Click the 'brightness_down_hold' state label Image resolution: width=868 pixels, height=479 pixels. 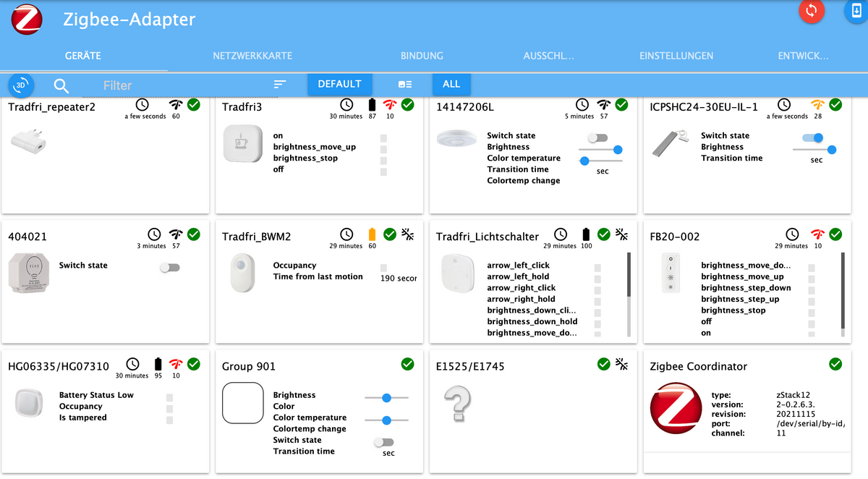tap(532, 321)
